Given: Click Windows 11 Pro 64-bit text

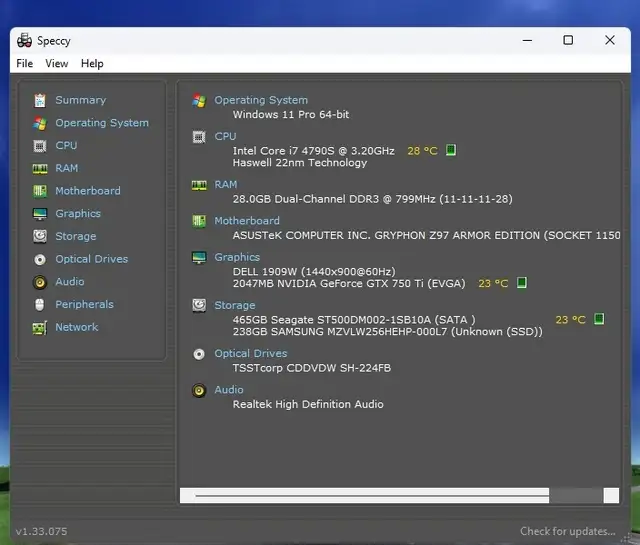Looking at the screenshot, I should click(291, 115).
